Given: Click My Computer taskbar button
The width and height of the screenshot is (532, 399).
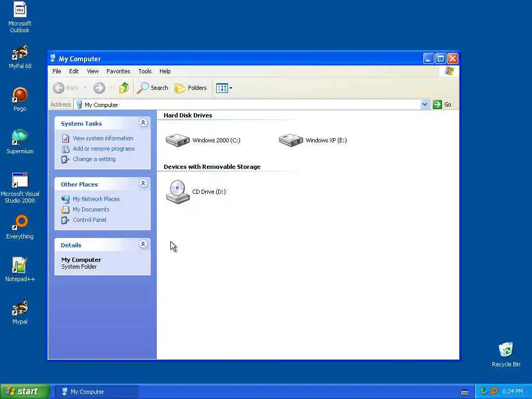Looking at the screenshot, I should pos(97,392).
